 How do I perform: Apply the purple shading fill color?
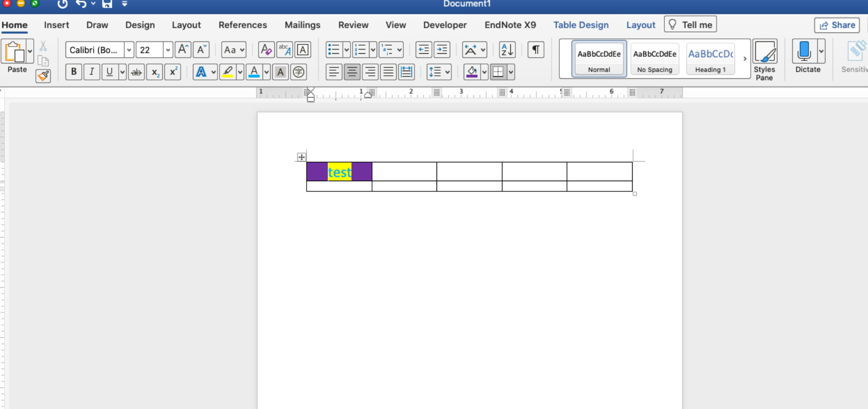472,72
